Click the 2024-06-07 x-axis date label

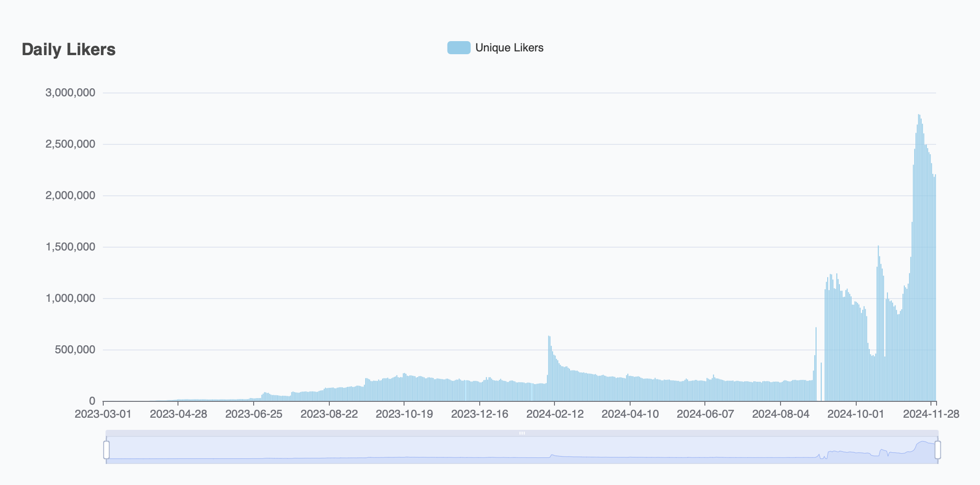tap(705, 414)
